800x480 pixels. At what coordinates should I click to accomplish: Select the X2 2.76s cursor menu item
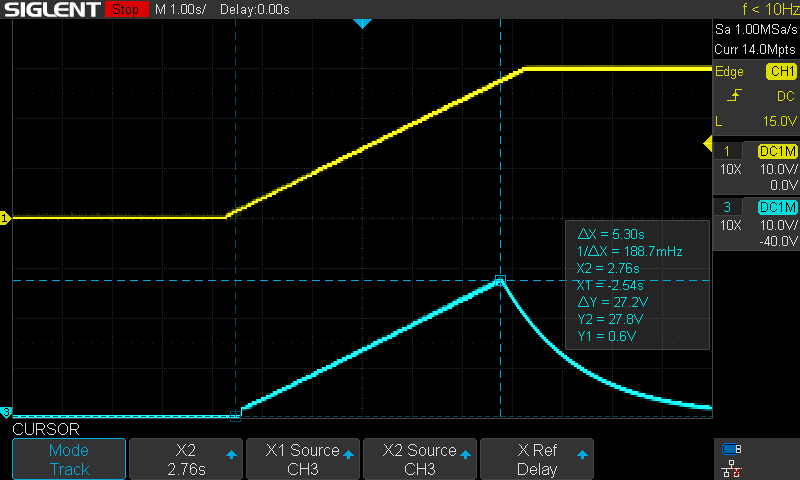click(x=185, y=459)
